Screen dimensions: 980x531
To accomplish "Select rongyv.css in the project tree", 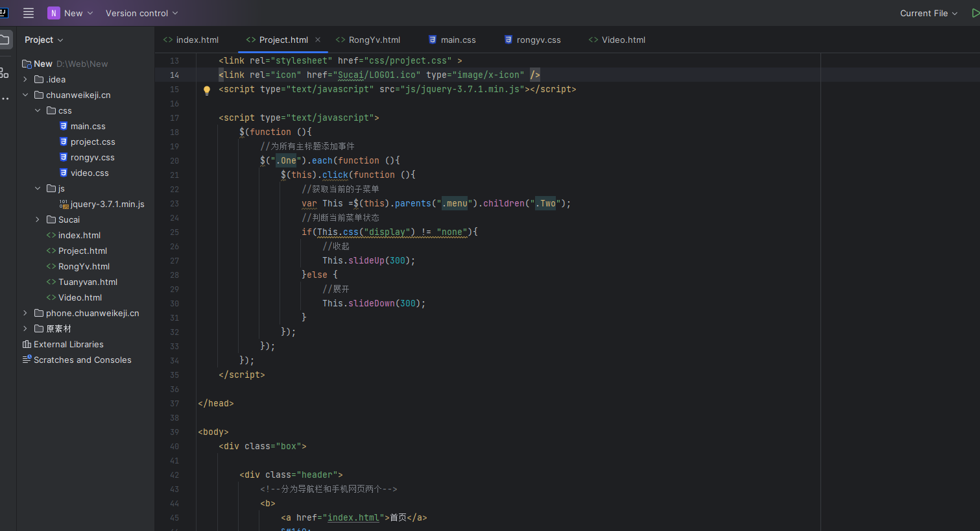I will pos(93,157).
